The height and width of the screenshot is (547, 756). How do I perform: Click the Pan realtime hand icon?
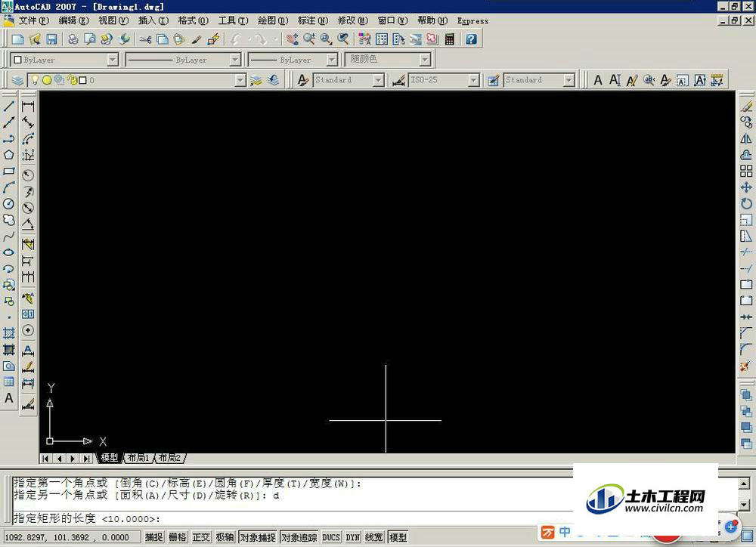(x=292, y=39)
